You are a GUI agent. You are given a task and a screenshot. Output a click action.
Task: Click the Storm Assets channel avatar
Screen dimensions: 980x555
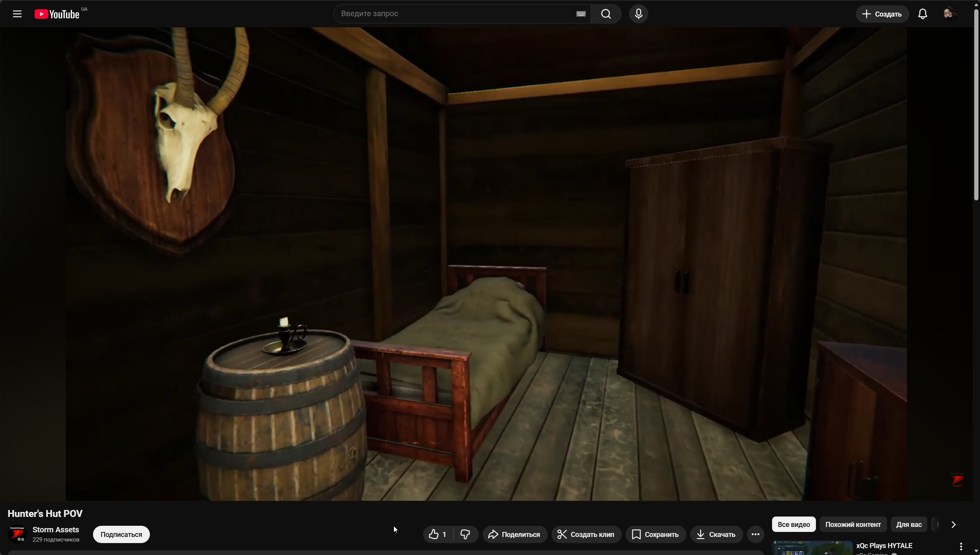[17, 534]
